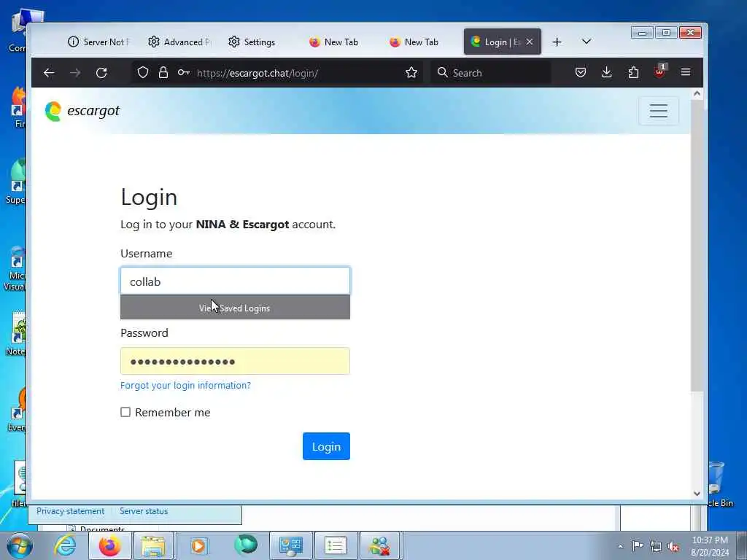747x560 pixels.
Task: Click the Search box in toolbar
Action: click(x=491, y=73)
